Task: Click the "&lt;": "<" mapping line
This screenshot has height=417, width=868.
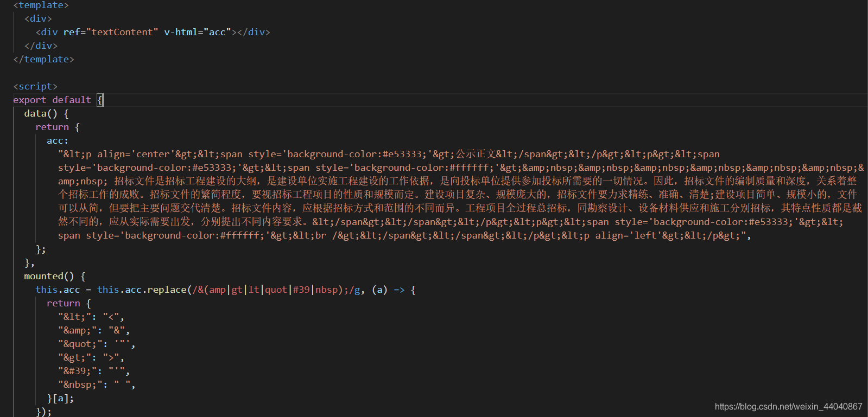Action: click(91, 317)
